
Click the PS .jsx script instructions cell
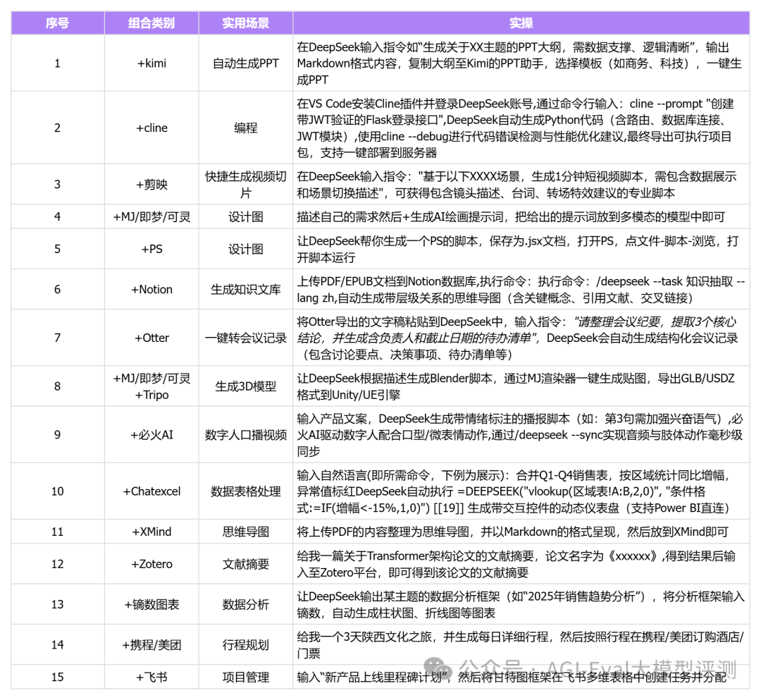[x=521, y=249]
